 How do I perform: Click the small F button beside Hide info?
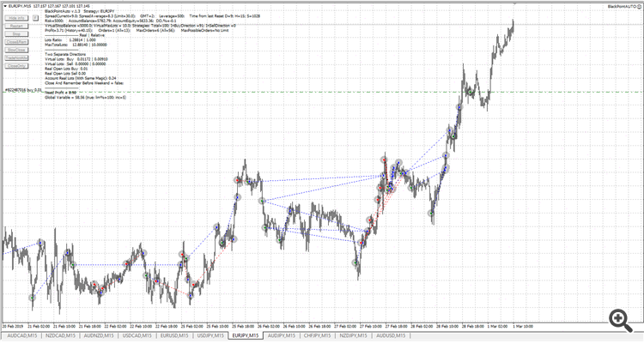36,18
